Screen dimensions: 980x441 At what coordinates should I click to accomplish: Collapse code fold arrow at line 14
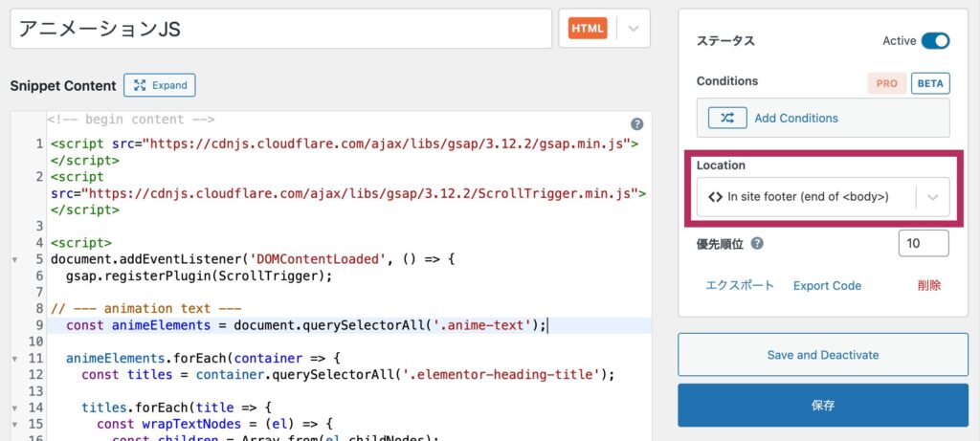[14, 408]
